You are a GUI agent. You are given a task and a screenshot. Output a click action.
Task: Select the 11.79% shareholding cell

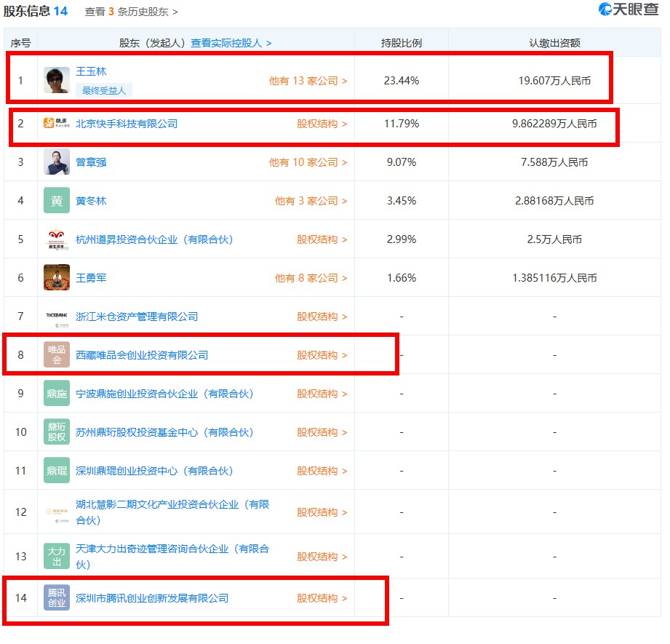[x=402, y=124]
